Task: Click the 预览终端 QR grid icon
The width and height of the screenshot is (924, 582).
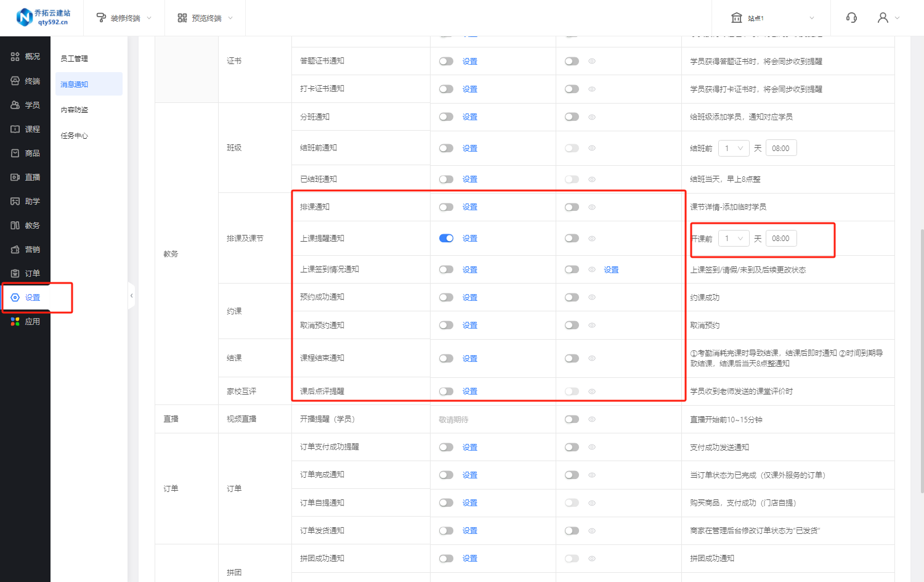Action: 182,18
